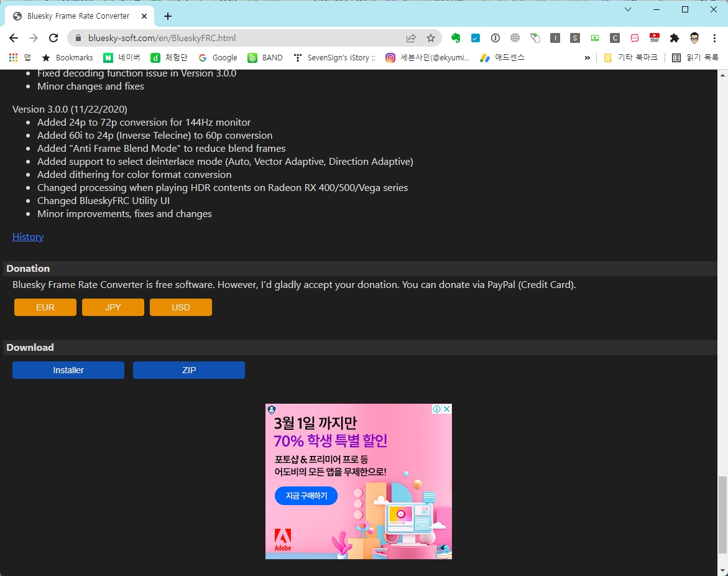Download the ZIP package
Viewport: 728px width, 576px height.
click(x=189, y=370)
